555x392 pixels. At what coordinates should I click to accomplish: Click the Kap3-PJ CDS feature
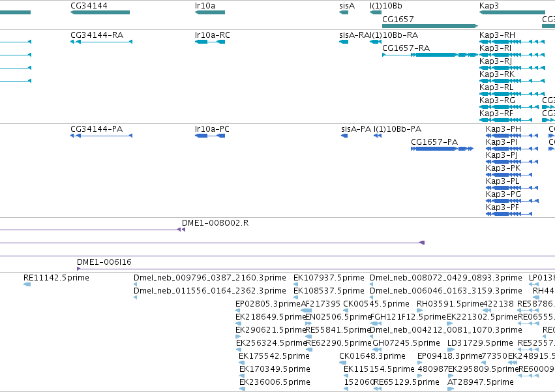tap(512, 162)
